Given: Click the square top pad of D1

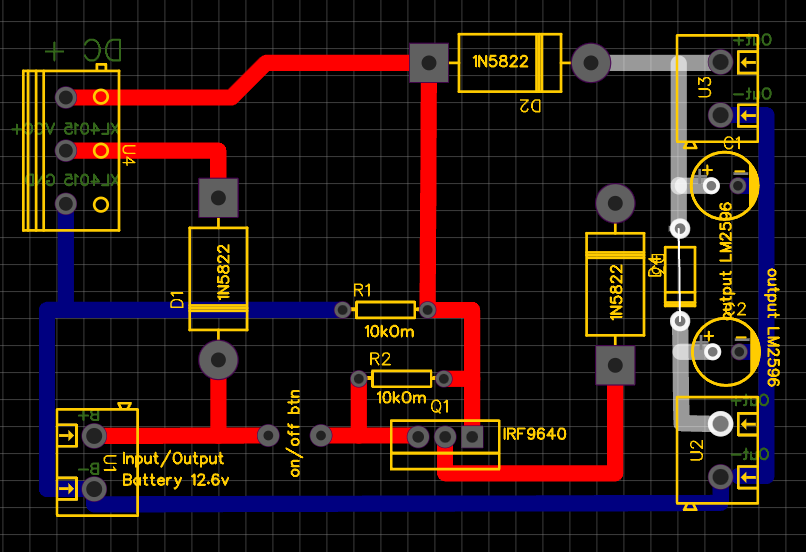Looking at the screenshot, I should click(218, 198).
